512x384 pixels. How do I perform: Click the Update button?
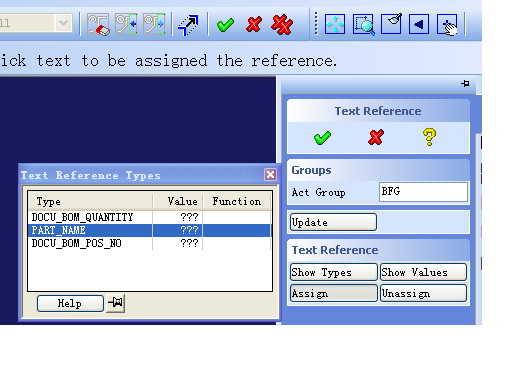click(x=333, y=222)
